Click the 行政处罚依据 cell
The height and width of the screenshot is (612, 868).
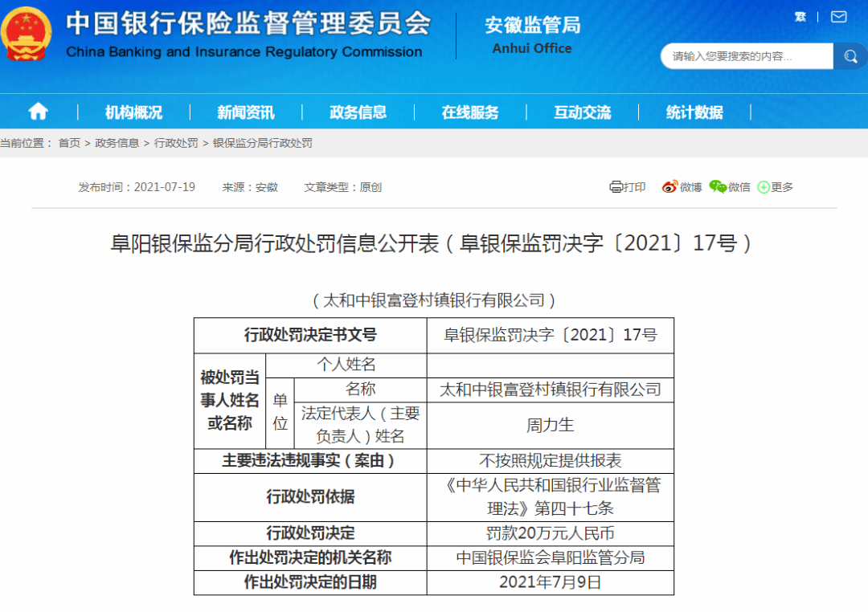point(310,497)
